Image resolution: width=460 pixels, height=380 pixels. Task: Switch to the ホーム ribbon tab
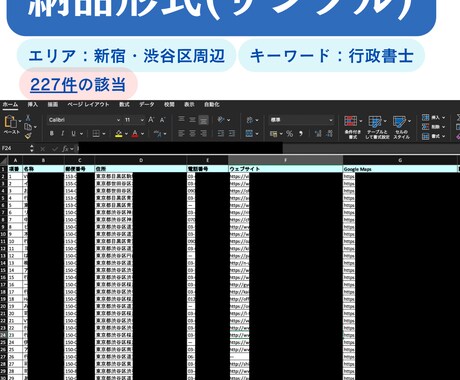point(10,105)
